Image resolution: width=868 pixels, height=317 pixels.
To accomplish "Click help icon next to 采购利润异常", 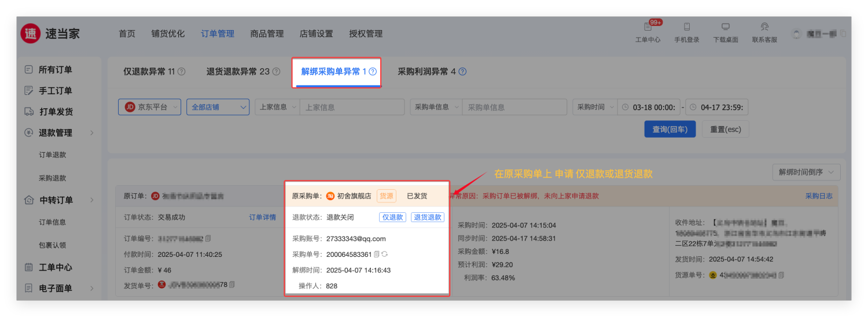I will click(x=462, y=72).
